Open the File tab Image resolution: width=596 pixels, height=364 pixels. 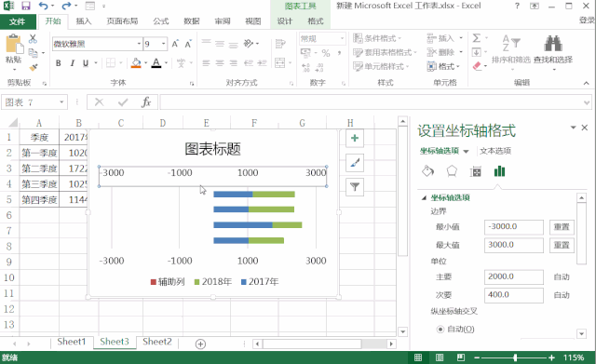point(18,21)
